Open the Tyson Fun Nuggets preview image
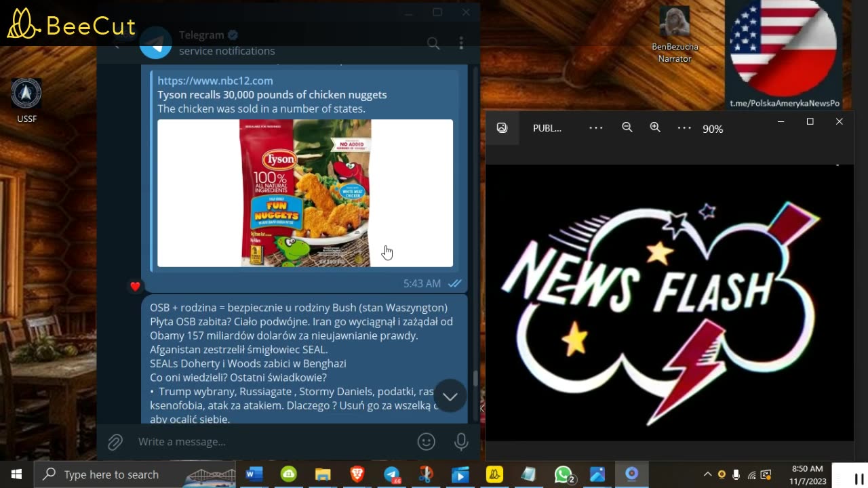Screen dimensions: 868x488 pyautogui.click(x=305, y=193)
